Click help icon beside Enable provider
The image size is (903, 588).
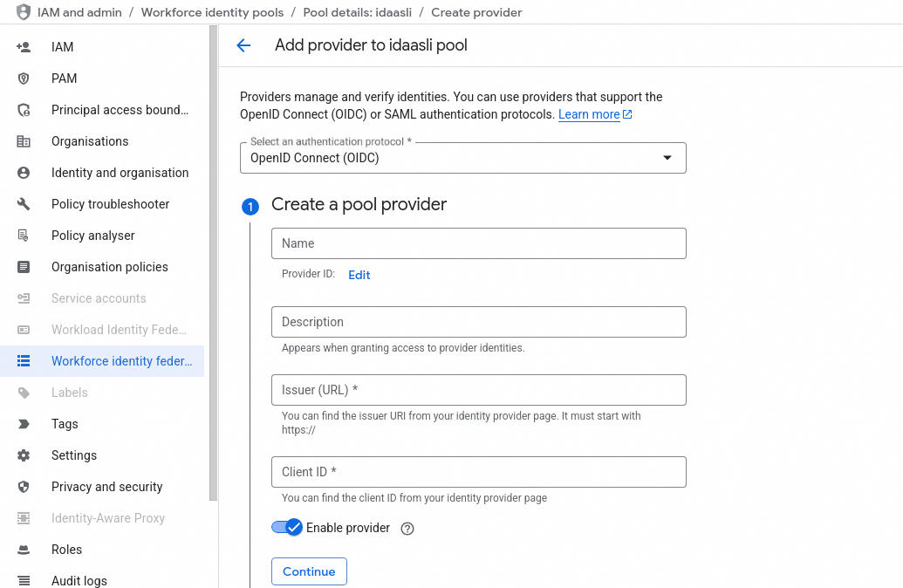tap(407, 528)
